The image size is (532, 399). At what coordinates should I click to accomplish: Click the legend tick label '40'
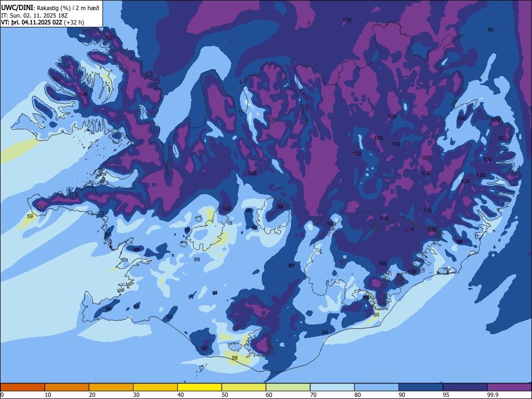pyautogui.click(x=180, y=395)
